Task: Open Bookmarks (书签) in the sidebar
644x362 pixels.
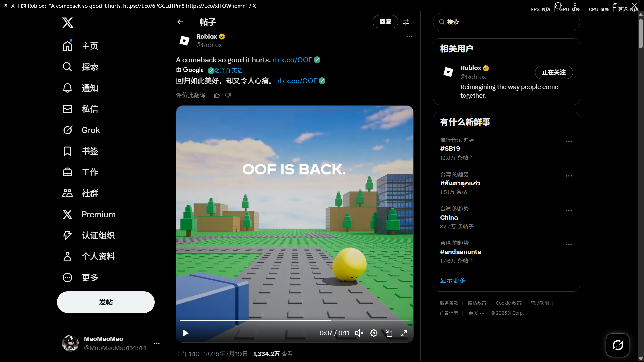Action: (x=80, y=151)
